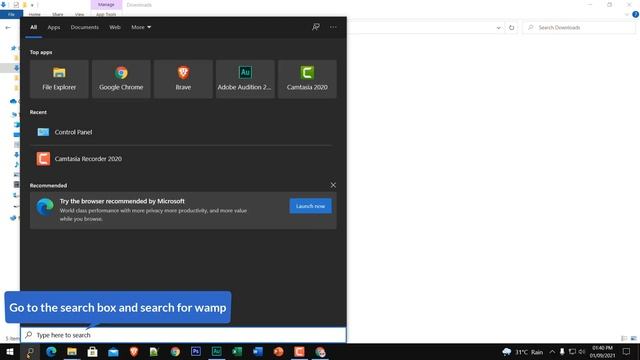This screenshot has height=360, width=640.
Task: Open Photoshop from the taskbar
Action: pyautogui.click(x=196, y=352)
